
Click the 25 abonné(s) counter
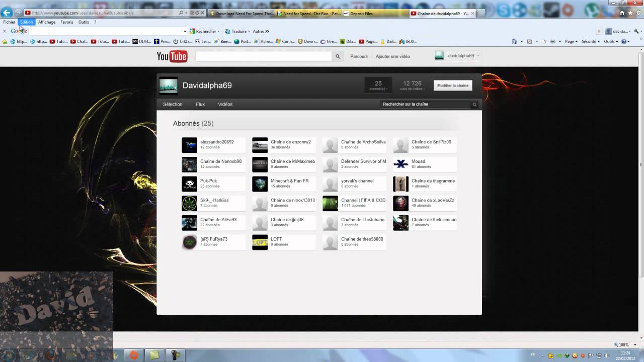(378, 85)
